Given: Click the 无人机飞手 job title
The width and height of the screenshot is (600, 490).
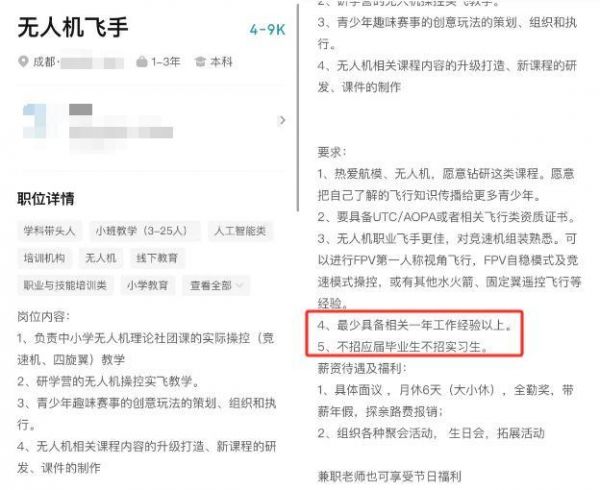Looking at the screenshot, I should pos(72,27).
